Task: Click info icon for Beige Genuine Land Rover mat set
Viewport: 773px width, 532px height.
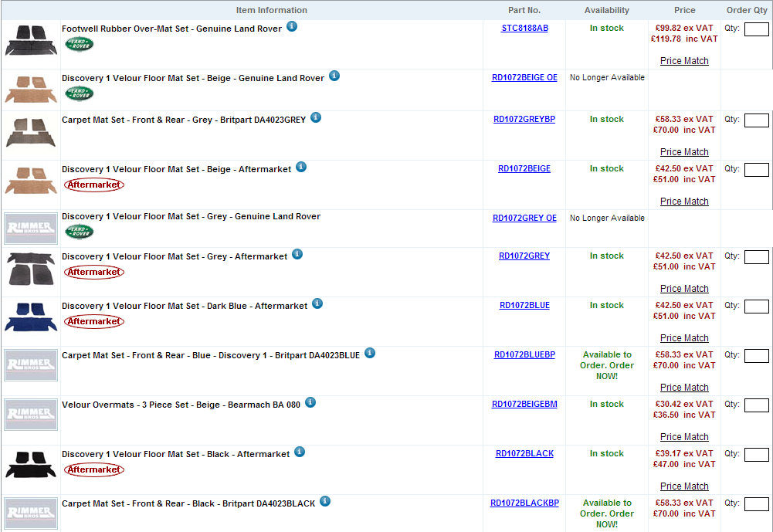Action: 334,76
